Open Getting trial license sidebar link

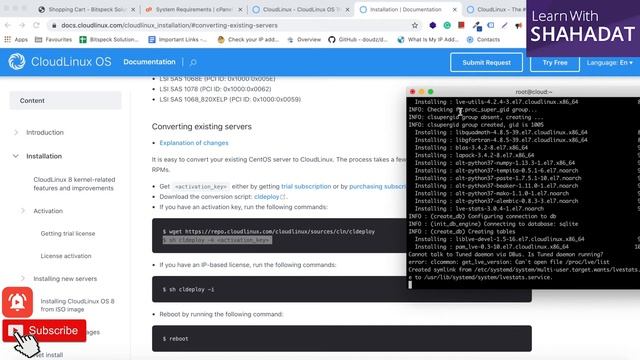(68, 233)
